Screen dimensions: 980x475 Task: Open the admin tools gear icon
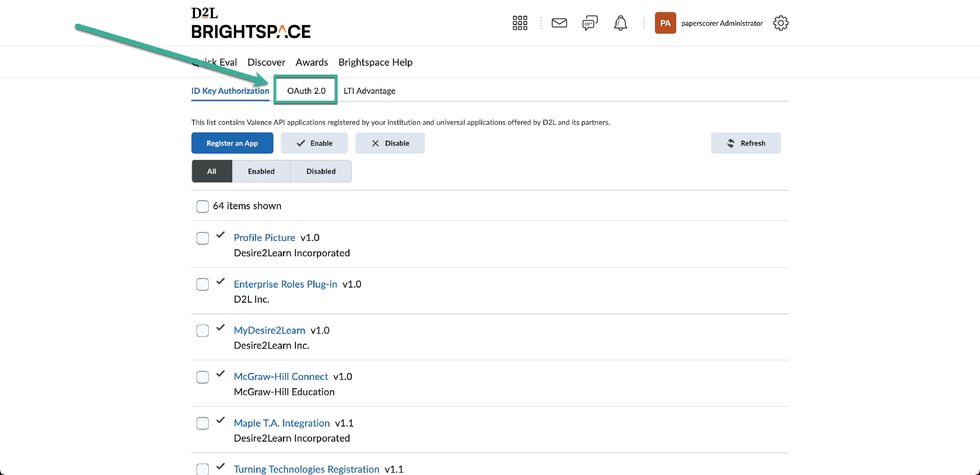pyautogui.click(x=780, y=23)
